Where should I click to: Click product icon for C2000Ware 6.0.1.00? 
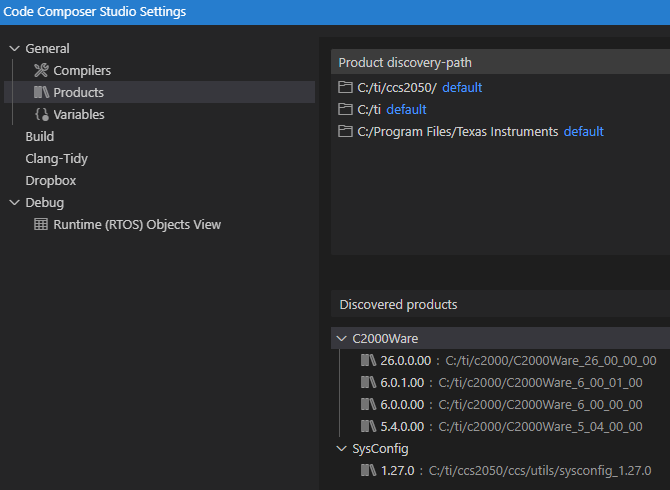(x=368, y=382)
